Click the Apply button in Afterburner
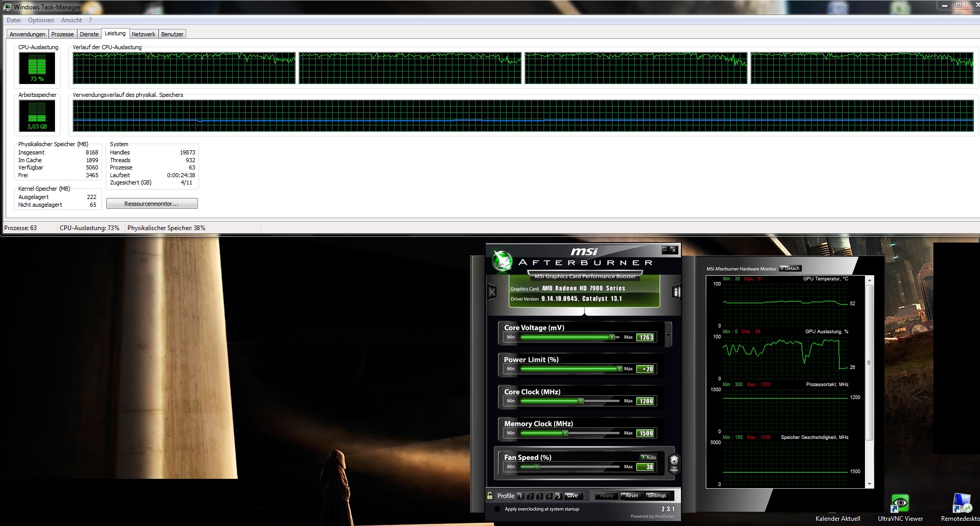This screenshot has height=526, width=980. tap(606, 496)
